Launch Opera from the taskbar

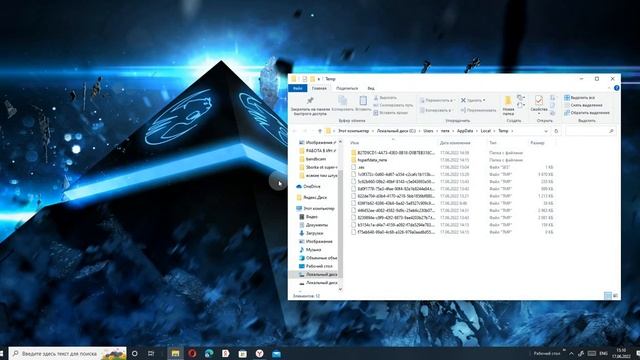tap(192, 353)
